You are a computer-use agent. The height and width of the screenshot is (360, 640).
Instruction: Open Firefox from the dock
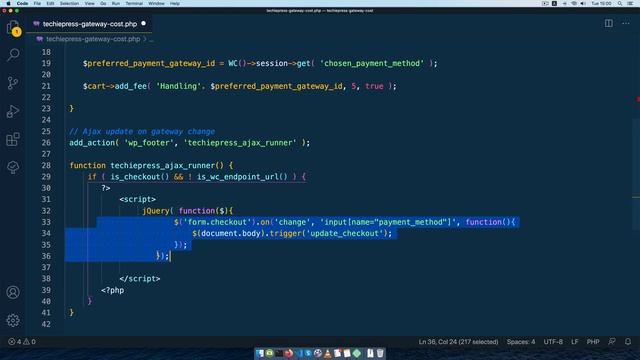click(289, 353)
